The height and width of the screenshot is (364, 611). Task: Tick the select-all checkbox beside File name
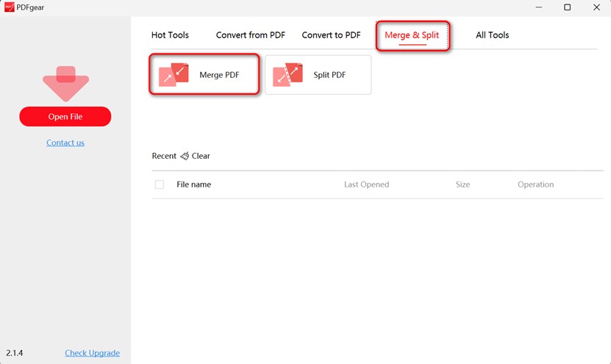pyautogui.click(x=160, y=185)
